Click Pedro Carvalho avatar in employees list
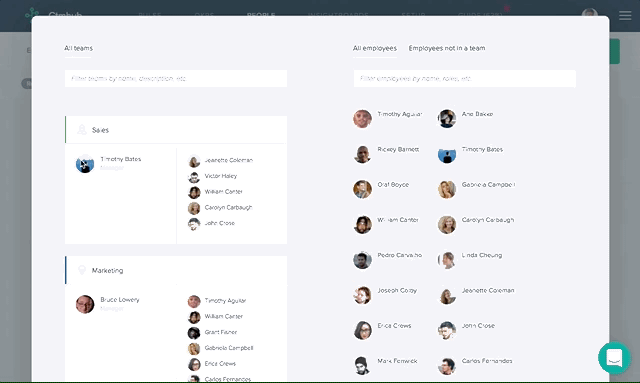Screen dimensions: 640x383 [x=362, y=260]
